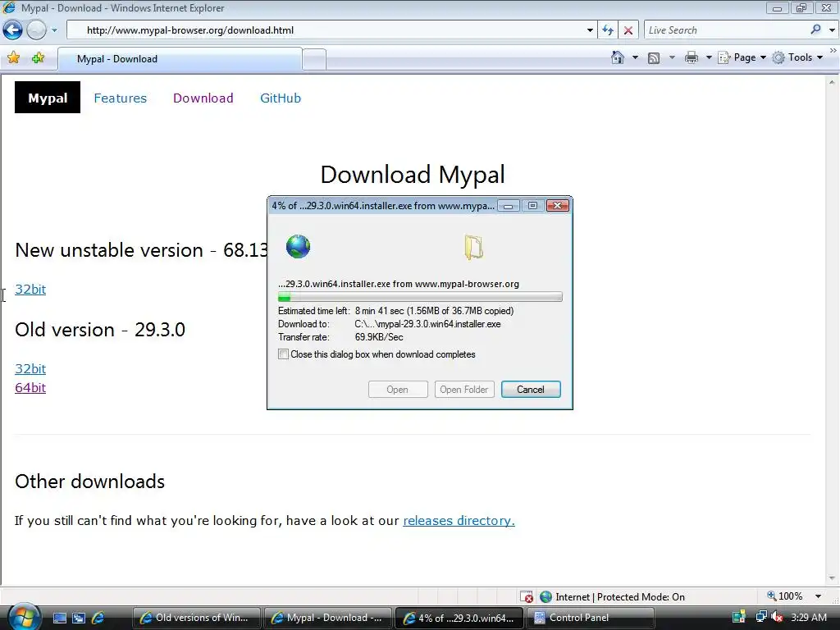Click the old version 64bit link
This screenshot has height=630, width=840.
[30, 388]
